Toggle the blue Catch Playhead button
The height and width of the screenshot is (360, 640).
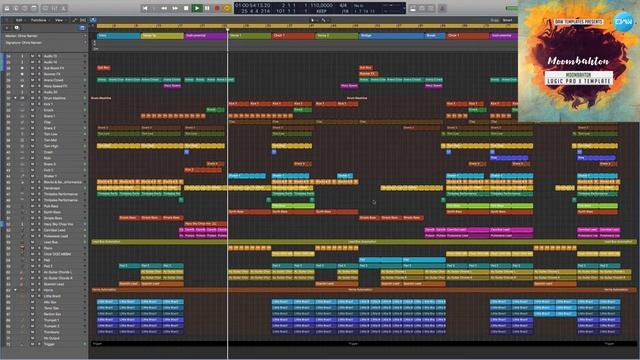(x=93, y=20)
